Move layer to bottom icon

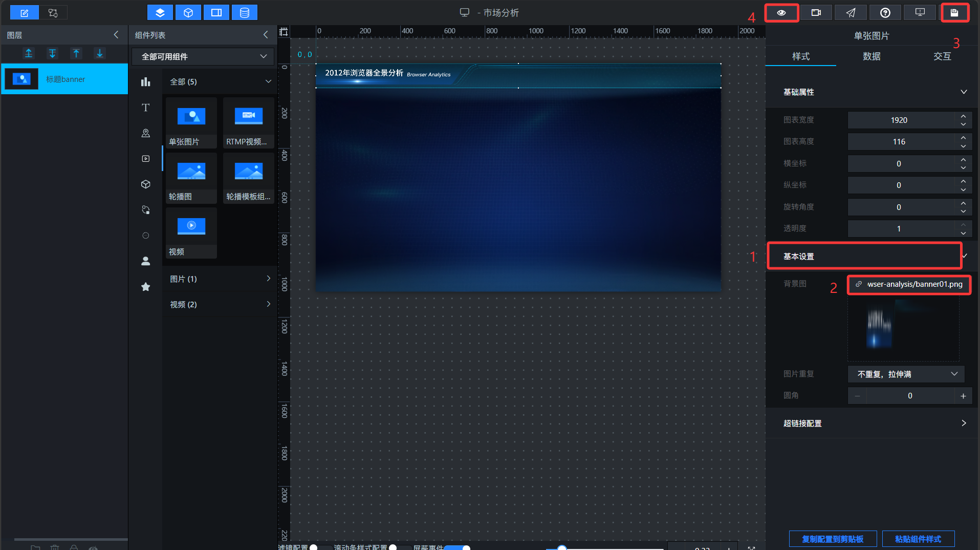pos(52,53)
